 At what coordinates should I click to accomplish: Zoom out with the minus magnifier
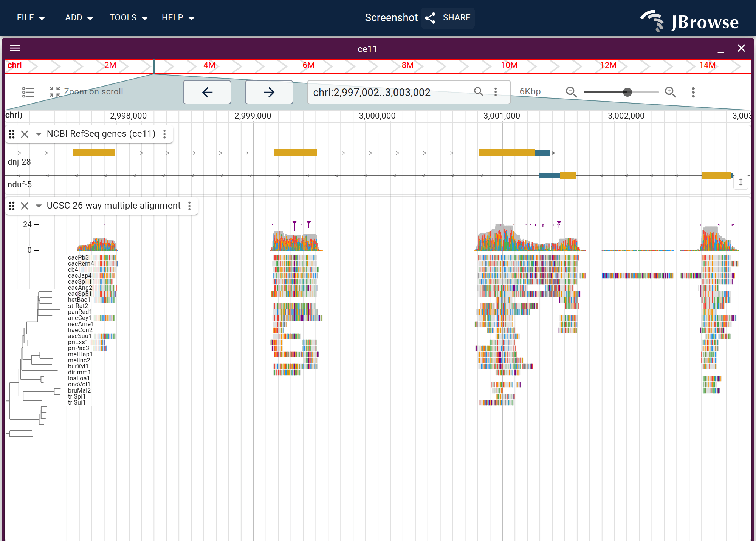tap(571, 92)
